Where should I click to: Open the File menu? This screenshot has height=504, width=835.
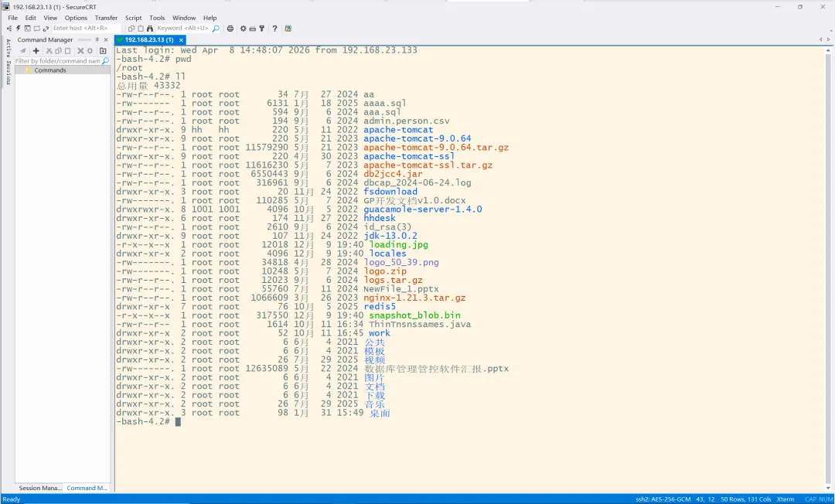coord(13,18)
